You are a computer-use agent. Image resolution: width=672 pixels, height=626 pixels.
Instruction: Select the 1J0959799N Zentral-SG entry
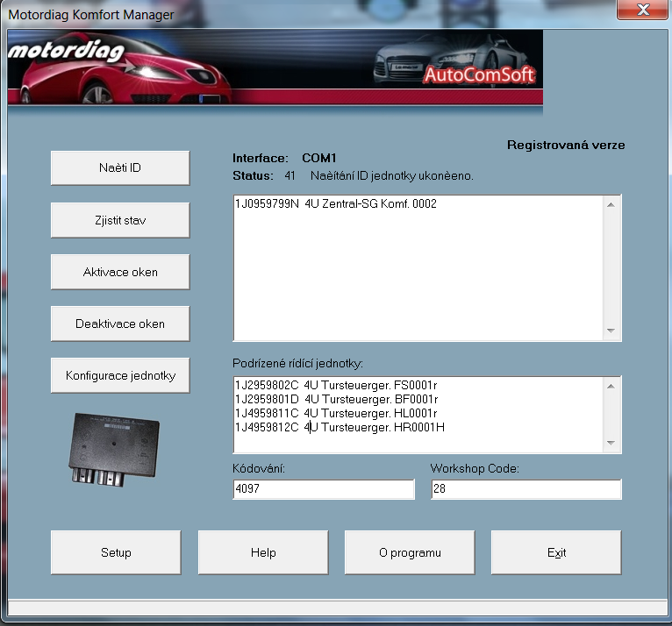click(336, 204)
